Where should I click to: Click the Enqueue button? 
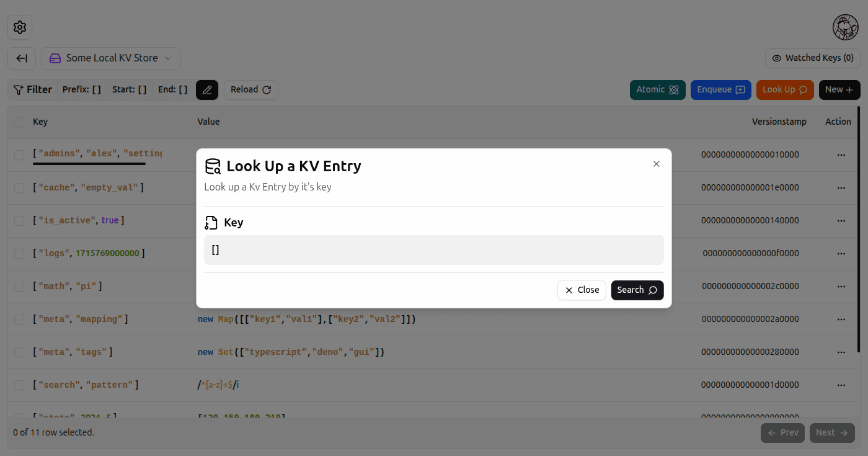click(721, 90)
